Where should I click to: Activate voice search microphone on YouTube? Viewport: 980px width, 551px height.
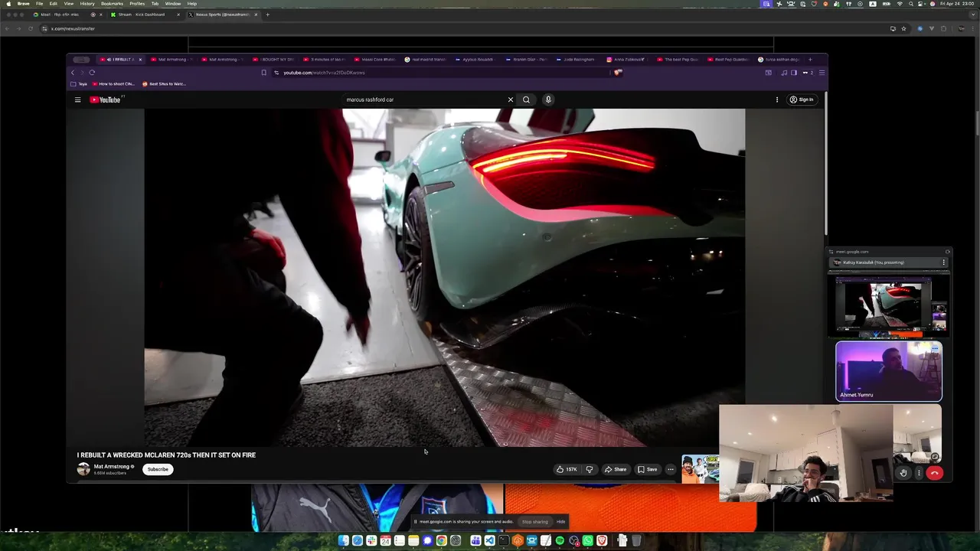pos(548,99)
